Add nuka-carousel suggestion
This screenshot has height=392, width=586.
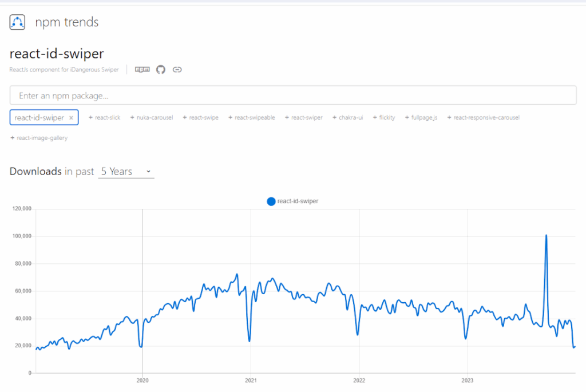pyautogui.click(x=152, y=118)
